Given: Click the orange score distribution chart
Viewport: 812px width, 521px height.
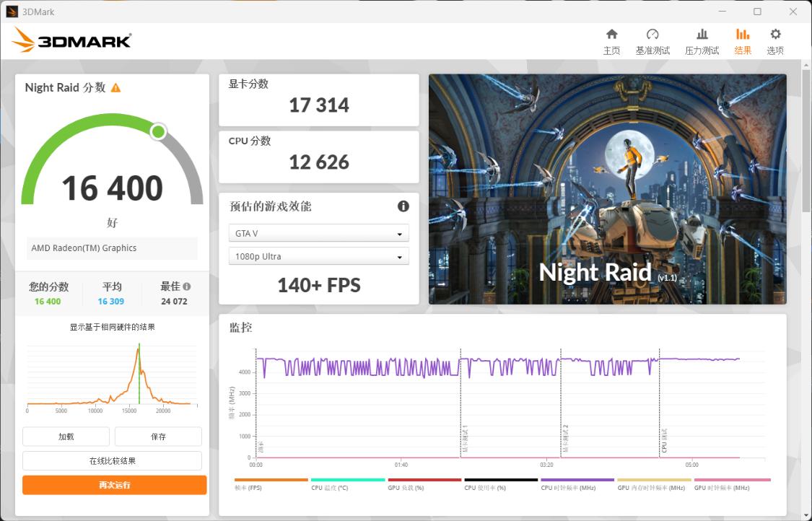Looking at the screenshot, I should pos(113,375).
